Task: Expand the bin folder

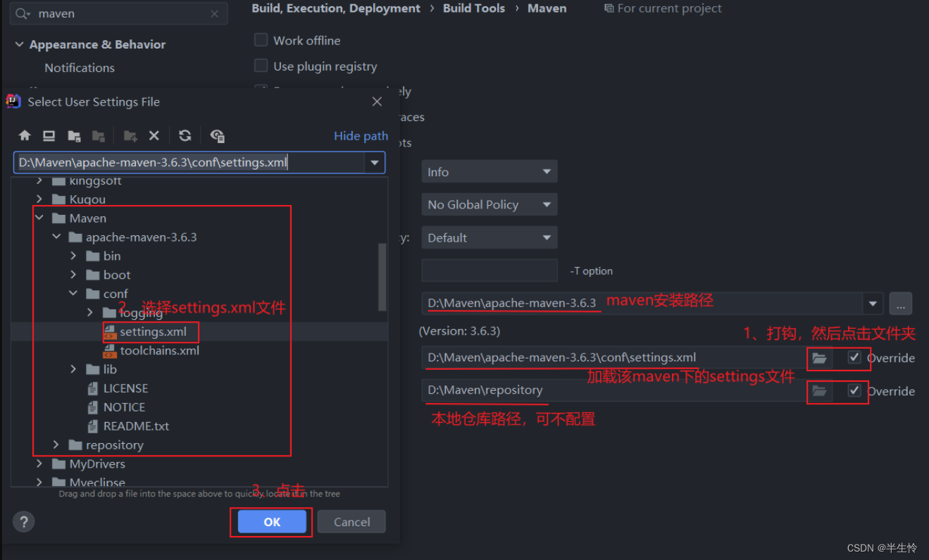Action: click(73, 256)
